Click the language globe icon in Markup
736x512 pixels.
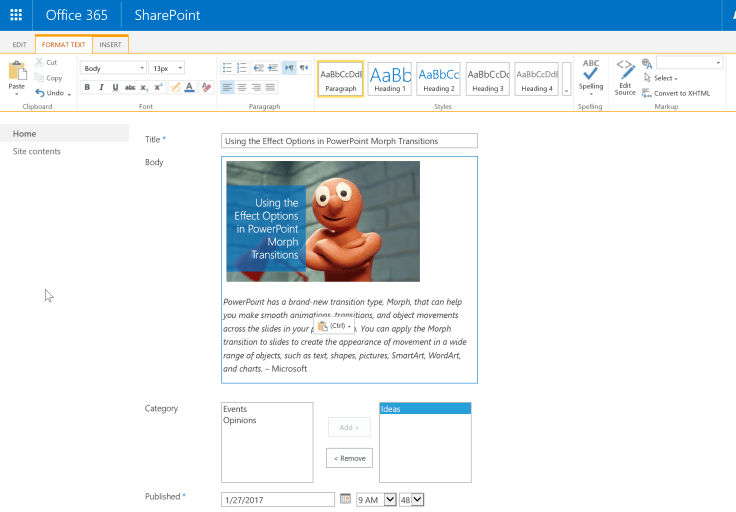coord(647,63)
